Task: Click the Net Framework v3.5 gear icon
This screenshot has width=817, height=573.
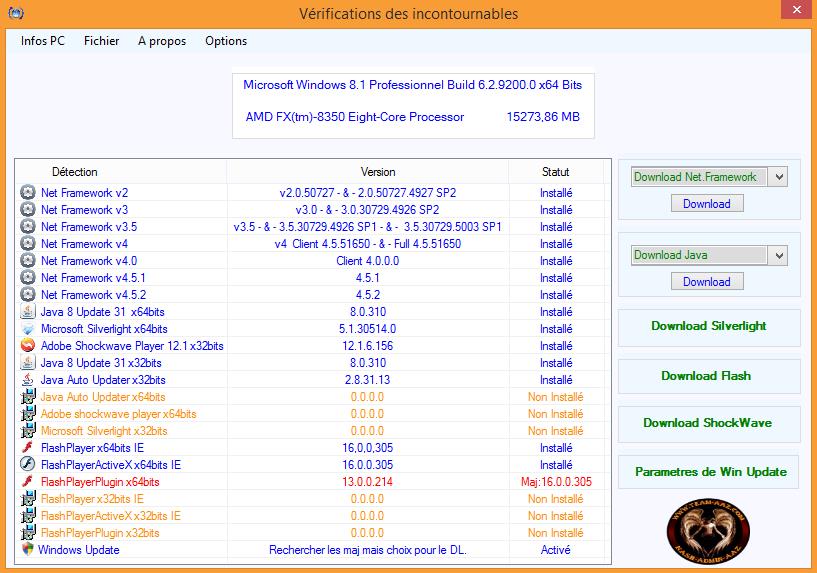Action: [x=28, y=227]
